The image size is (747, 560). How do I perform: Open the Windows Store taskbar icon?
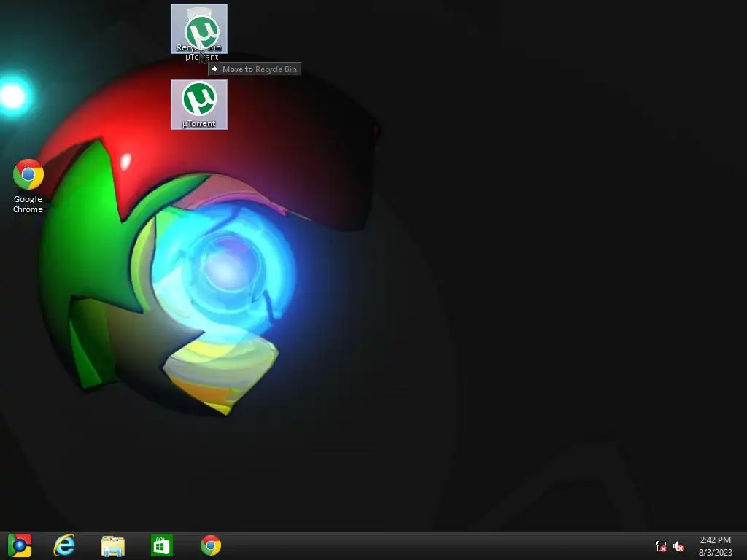(x=162, y=545)
